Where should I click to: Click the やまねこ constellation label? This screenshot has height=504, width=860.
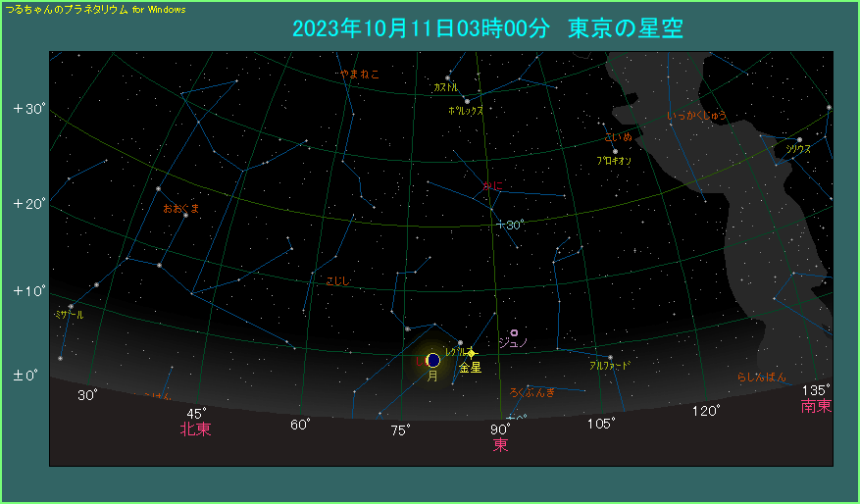pos(358,74)
